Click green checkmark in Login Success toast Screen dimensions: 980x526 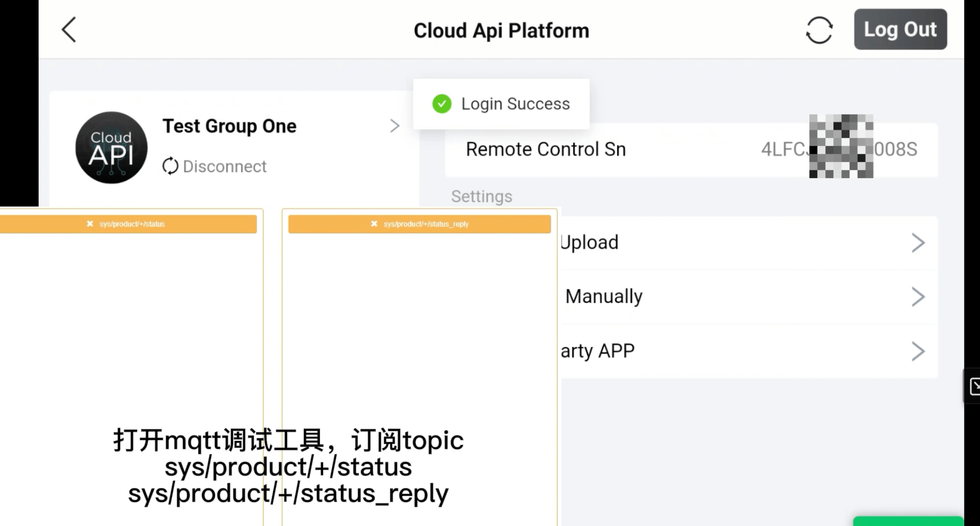coord(442,104)
